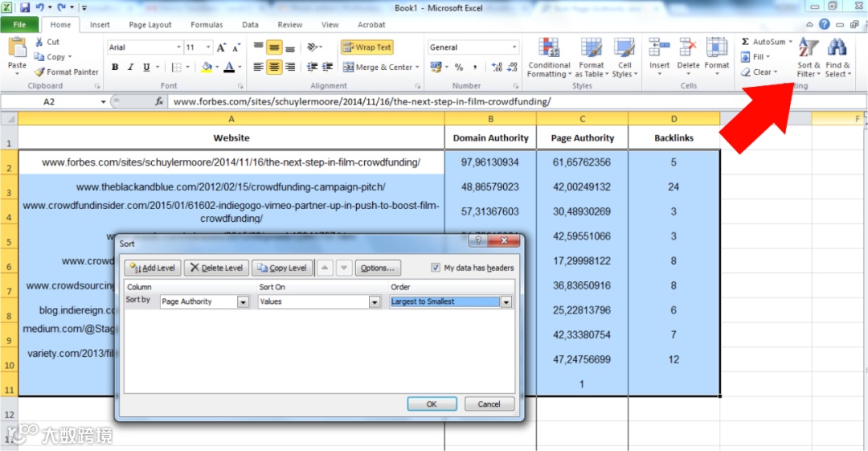
Task: Switch to the Page Layout tab
Action: coord(150,24)
